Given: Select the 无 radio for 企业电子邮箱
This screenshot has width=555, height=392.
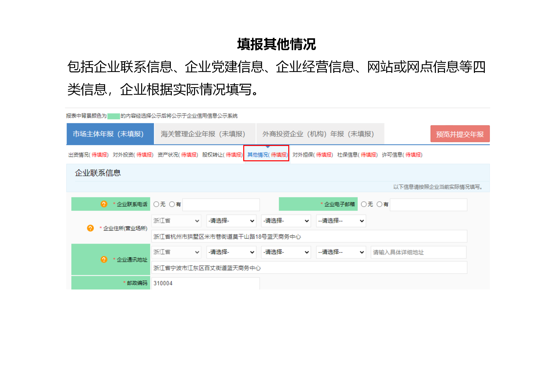Looking at the screenshot, I should coord(363,204).
